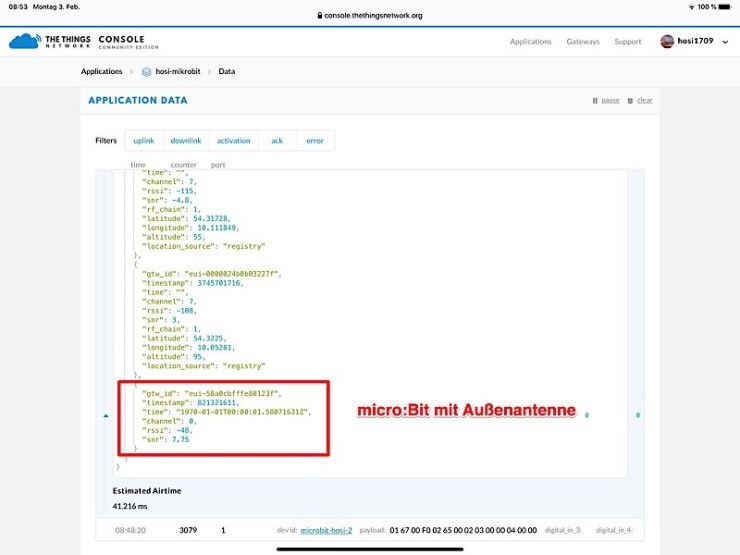Select the error filter tab

[x=315, y=141]
